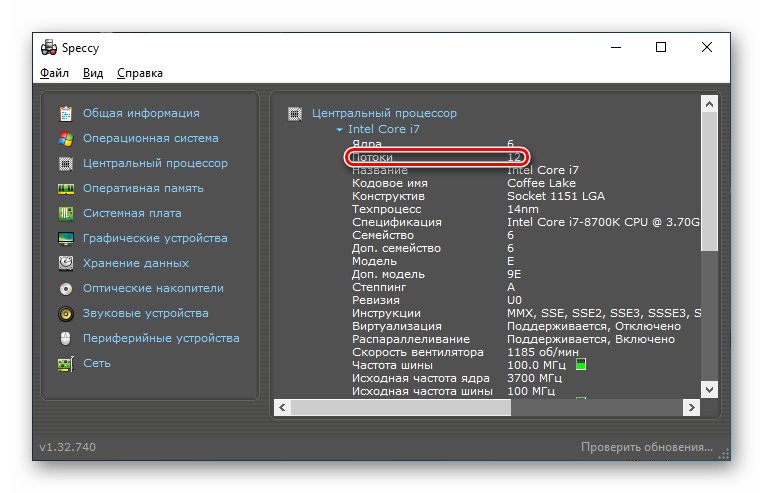Click the Оперативная память RAM stick icon
This screenshot has width=763, height=493.
click(x=66, y=188)
